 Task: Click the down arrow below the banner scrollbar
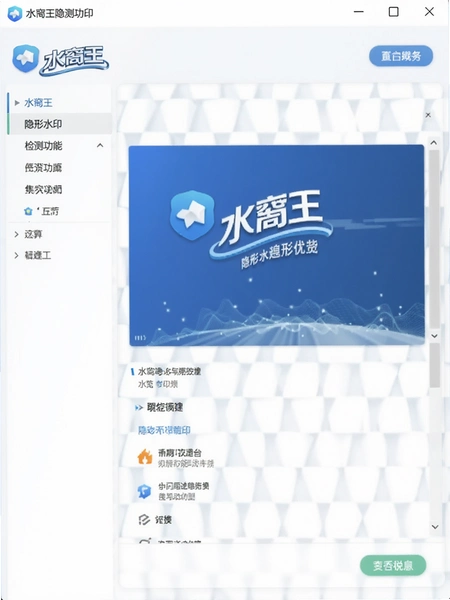pos(434,336)
